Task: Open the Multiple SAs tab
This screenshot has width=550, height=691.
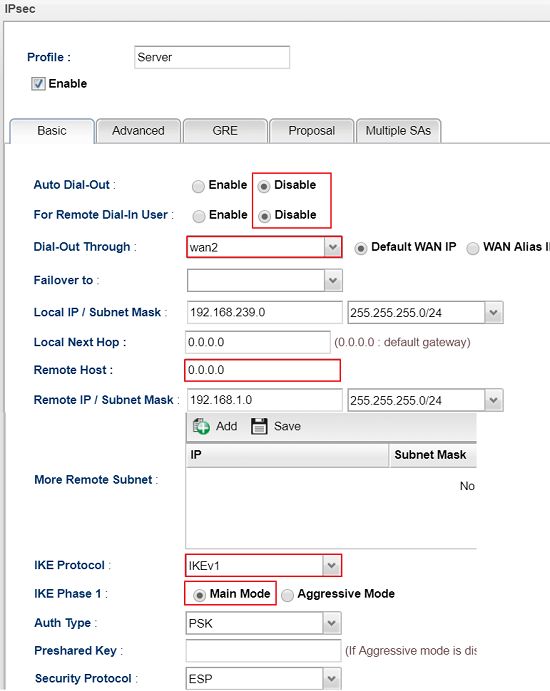Action: coord(398,131)
